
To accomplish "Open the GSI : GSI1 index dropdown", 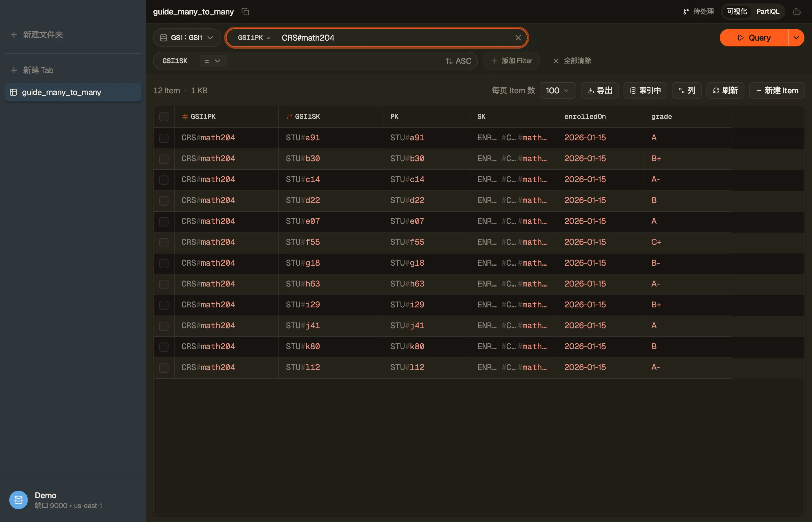I will click(x=187, y=38).
